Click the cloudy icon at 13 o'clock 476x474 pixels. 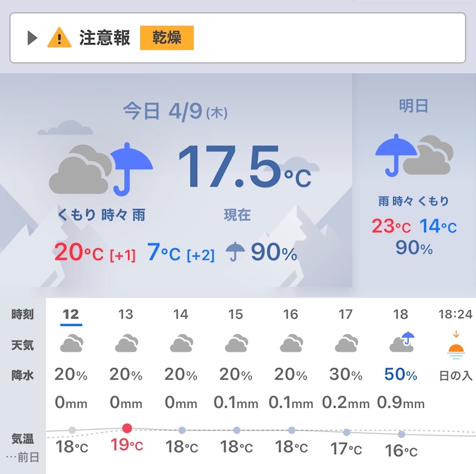(126, 343)
